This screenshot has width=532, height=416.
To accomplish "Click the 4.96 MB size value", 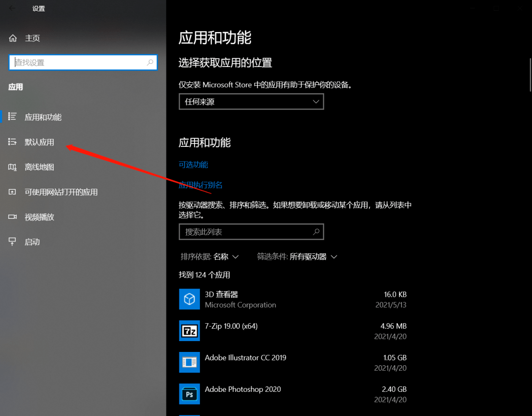I will point(394,326).
